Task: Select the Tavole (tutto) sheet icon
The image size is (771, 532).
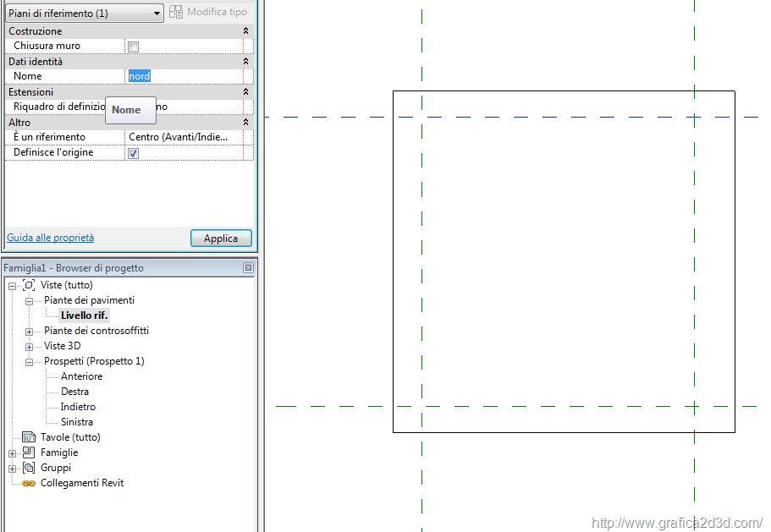Action: [x=29, y=437]
